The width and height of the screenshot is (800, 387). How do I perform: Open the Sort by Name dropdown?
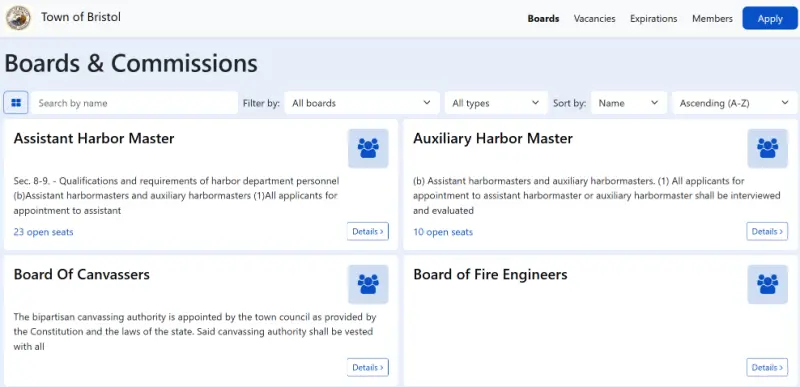pos(629,103)
